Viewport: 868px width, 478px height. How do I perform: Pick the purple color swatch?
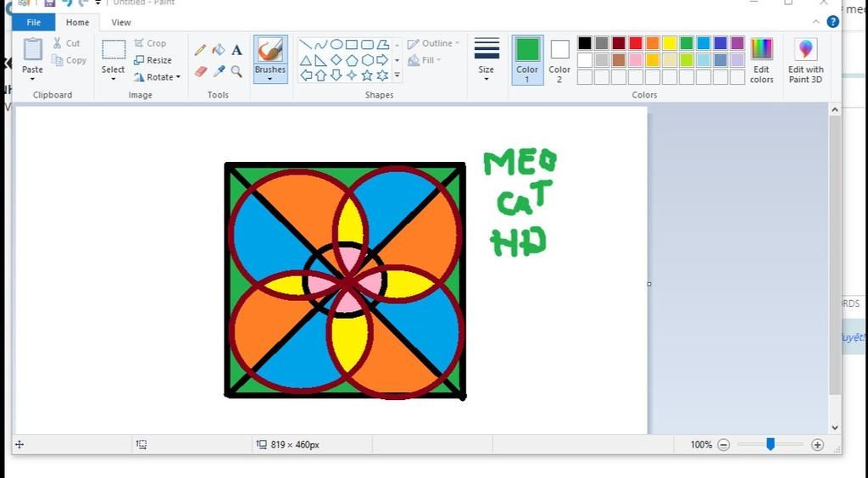(737, 43)
